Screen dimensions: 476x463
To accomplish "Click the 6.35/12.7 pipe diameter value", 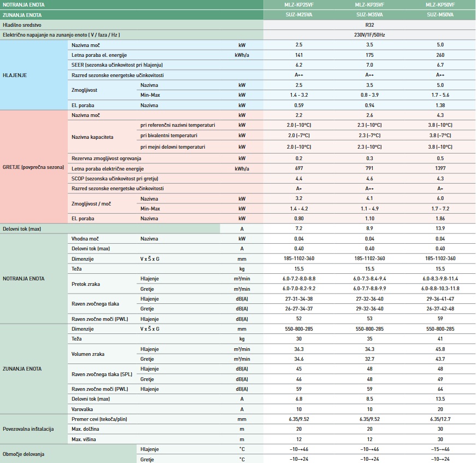I will [x=440, y=419].
